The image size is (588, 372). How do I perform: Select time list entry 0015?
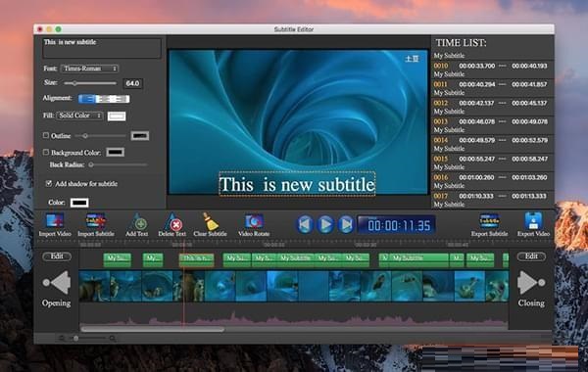click(x=492, y=163)
